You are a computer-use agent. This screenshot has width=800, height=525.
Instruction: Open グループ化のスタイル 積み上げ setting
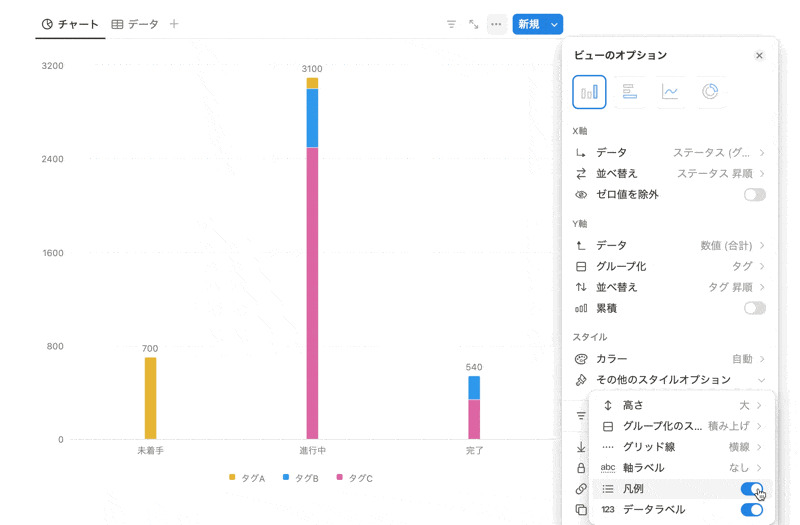[682, 426]
